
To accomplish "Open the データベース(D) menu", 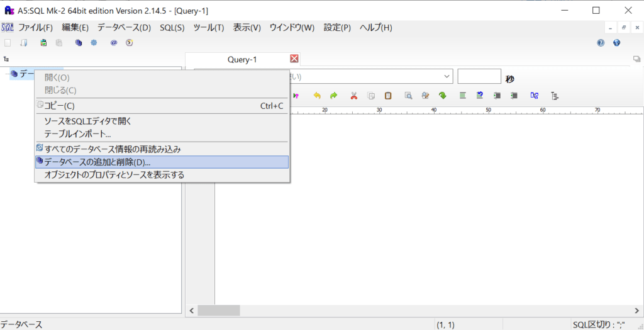I will 124,28.
